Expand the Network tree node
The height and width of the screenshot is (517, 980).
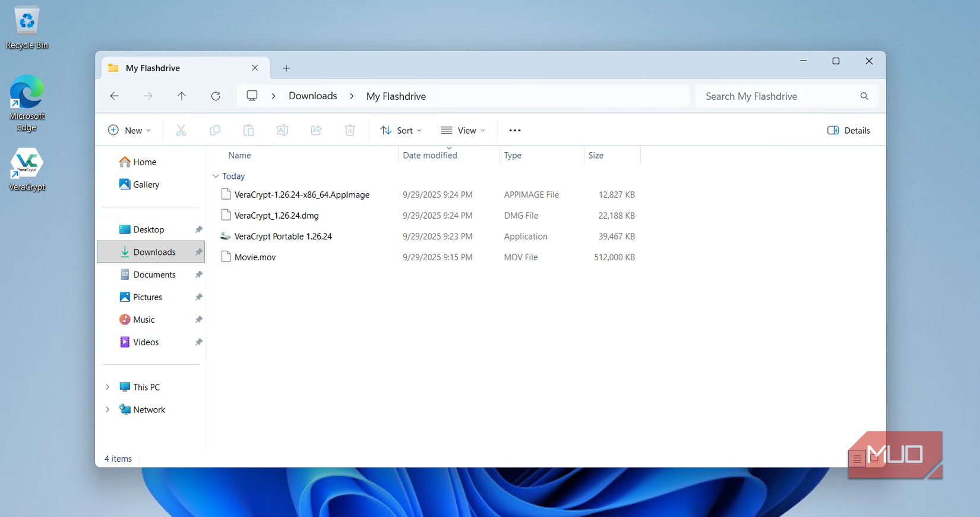point(108,410)
